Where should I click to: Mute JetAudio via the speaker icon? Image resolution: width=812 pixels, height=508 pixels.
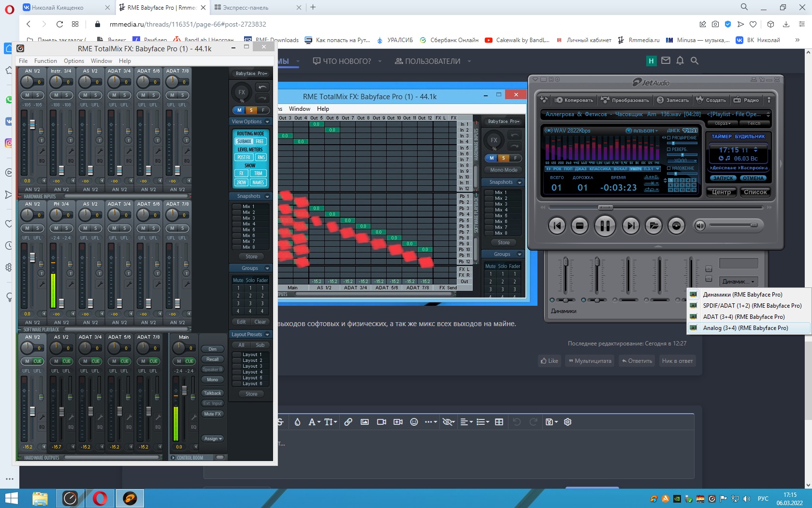click(700, 225)
